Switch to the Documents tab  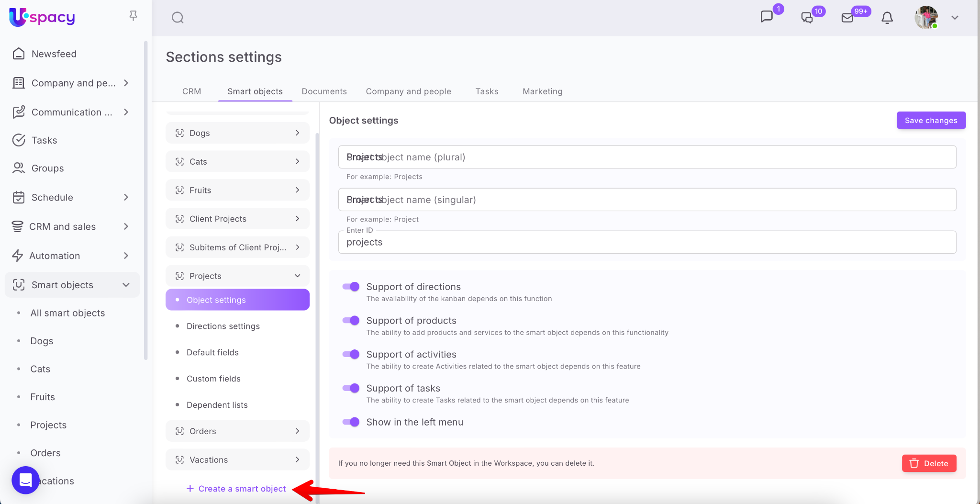tap(324, 91)
